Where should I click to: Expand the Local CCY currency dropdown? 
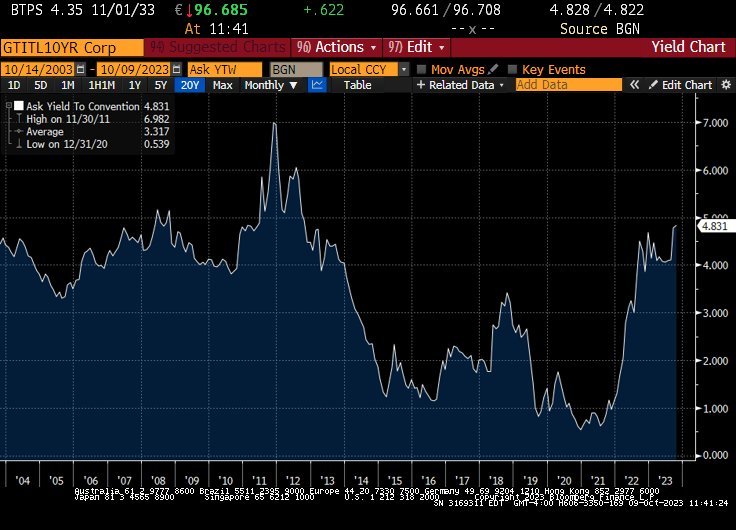pos(370,69)
